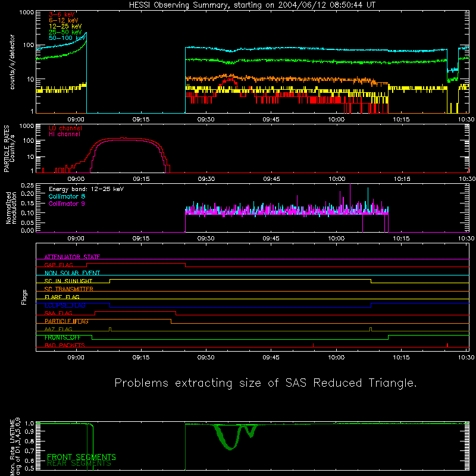Click the tallest magenta modulation spike after 10:00

(350, 198)
